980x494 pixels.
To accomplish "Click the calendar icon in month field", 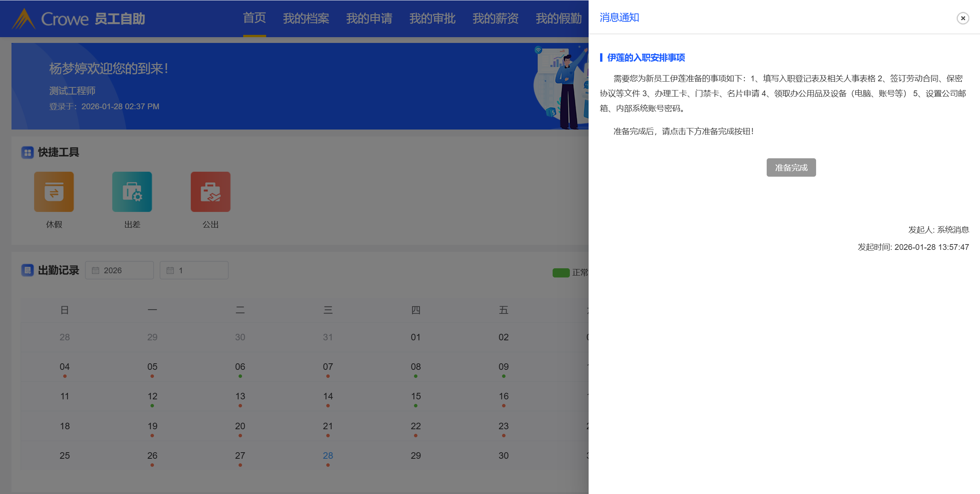I will [x=170, y=271].
